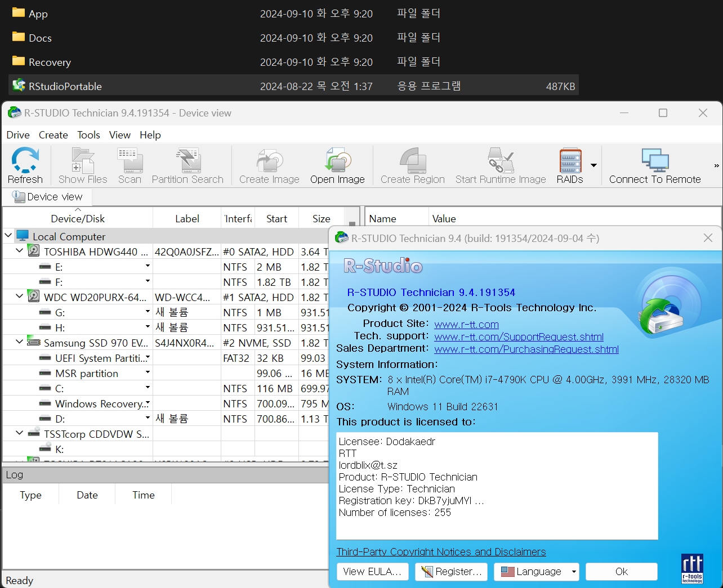The image size is (723, 588).
Task: Click the Time column header in Log
Action: click(144, 495)
